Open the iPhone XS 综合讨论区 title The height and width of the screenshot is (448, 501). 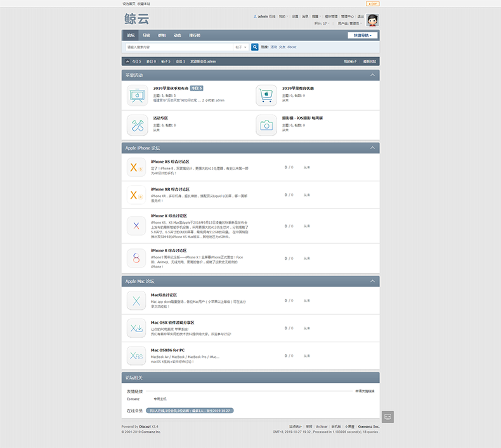(x=170, y=162)
